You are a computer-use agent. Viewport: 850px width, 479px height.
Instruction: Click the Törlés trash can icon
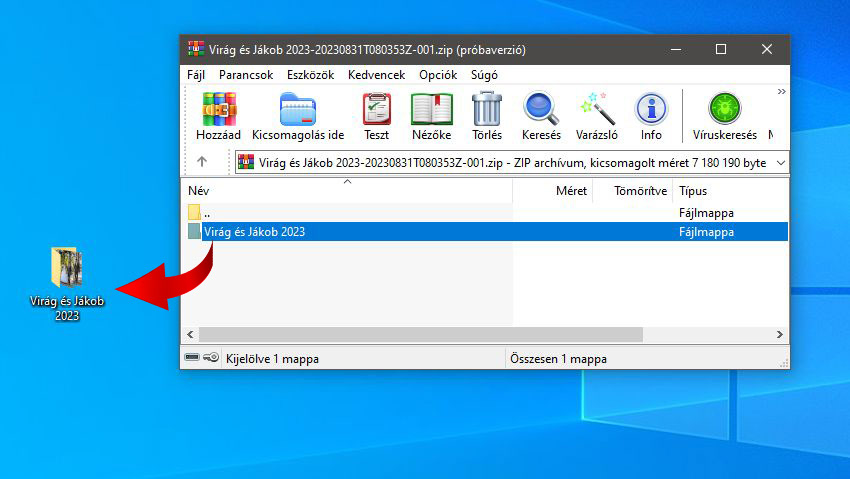487,109
